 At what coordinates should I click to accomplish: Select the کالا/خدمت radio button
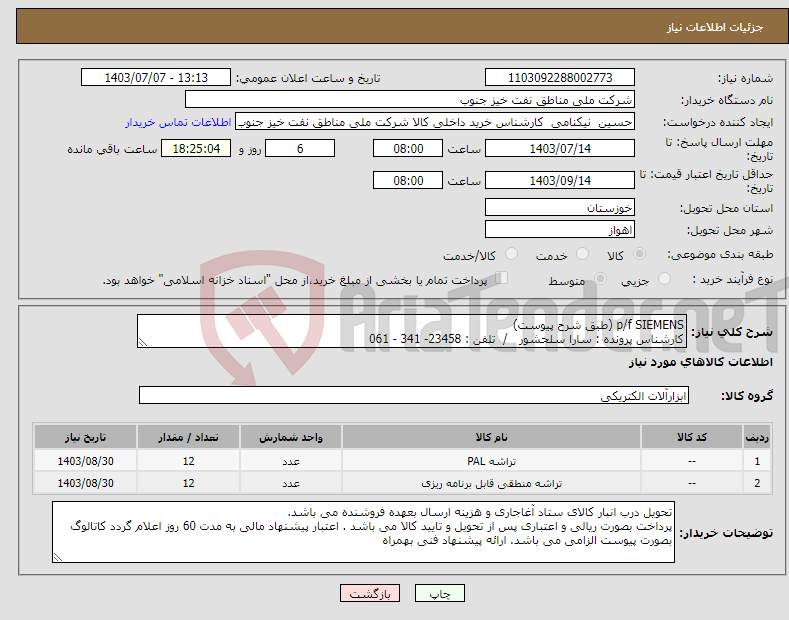pyautogui.click(x=511, y=254)
